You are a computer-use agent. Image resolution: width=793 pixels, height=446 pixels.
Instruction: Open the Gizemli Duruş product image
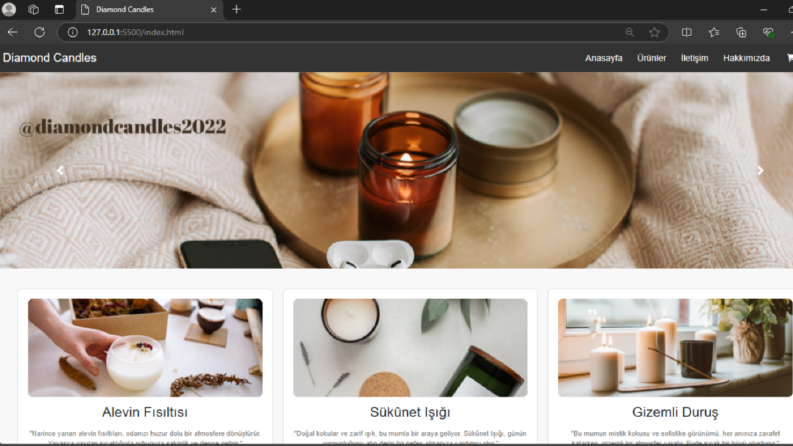point(675,347)
